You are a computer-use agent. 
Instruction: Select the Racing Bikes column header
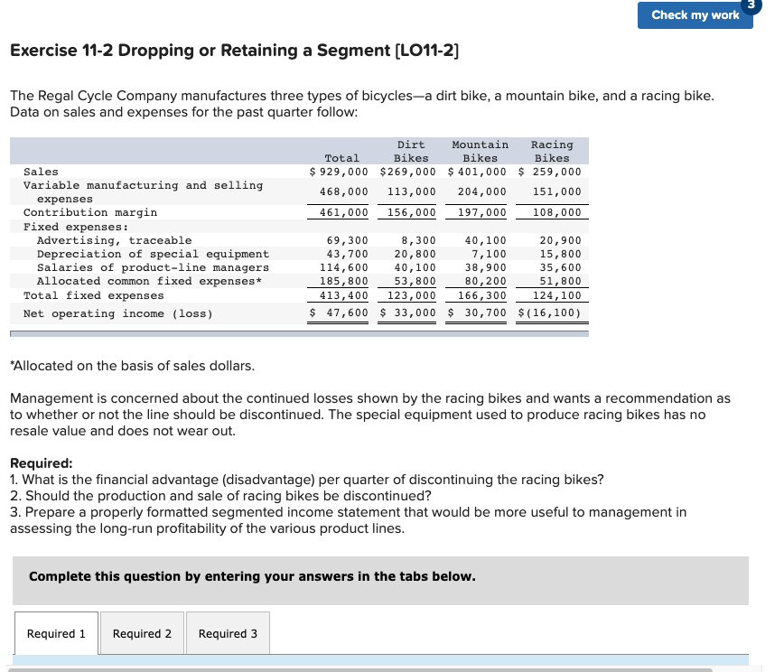click(552, 151)
